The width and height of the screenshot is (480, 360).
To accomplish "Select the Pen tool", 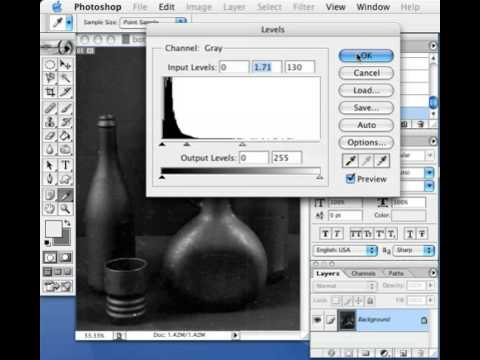I will coord(50,179).
